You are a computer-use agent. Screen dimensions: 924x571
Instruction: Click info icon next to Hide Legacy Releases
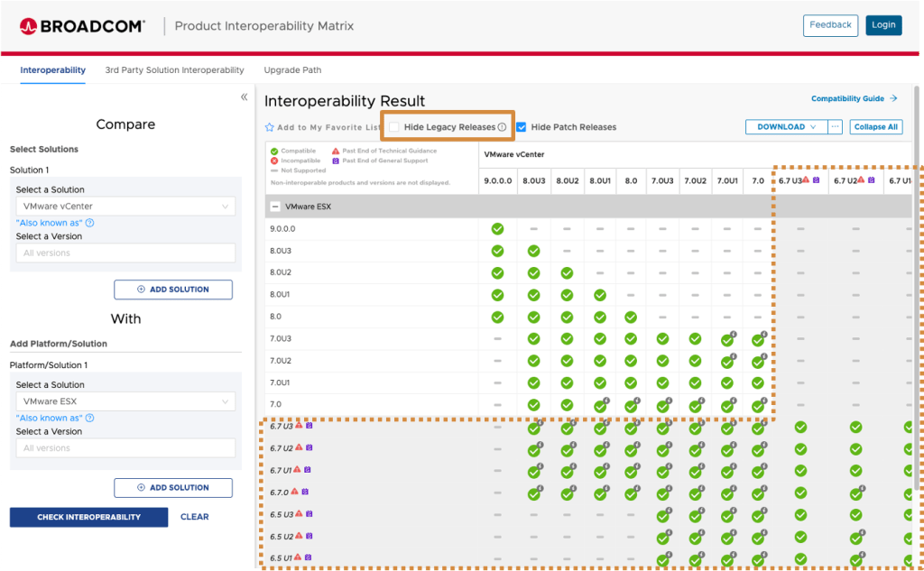click(502, 127)
